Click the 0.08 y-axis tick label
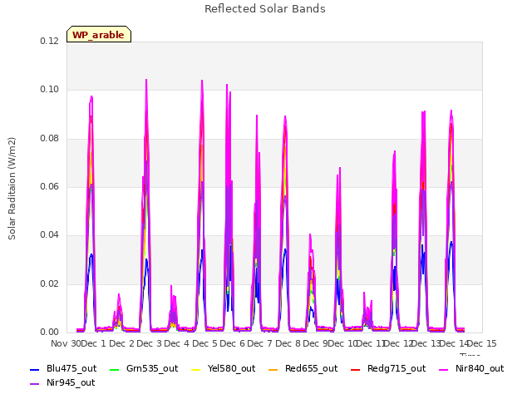532x399 pixels. coord(50,139)
